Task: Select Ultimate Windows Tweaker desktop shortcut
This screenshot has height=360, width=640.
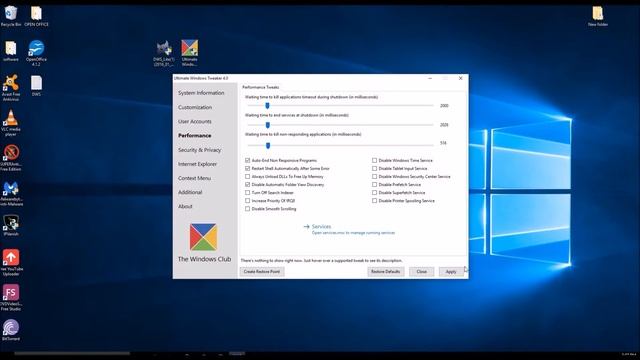Action: (x=189, y=53)
